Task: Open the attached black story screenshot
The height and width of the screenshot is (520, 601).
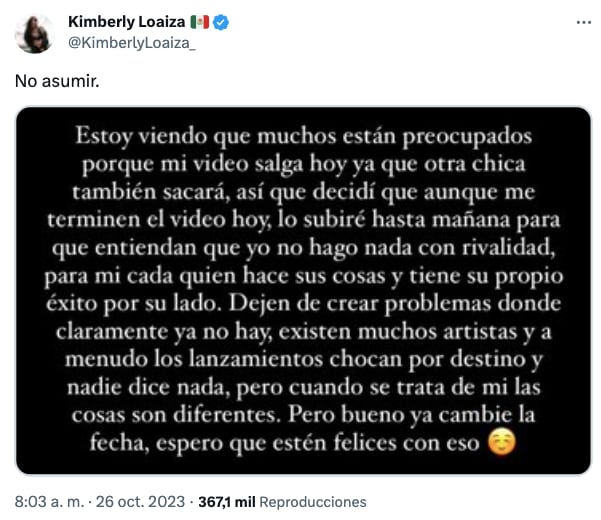Action: click(x=303, y=290)
